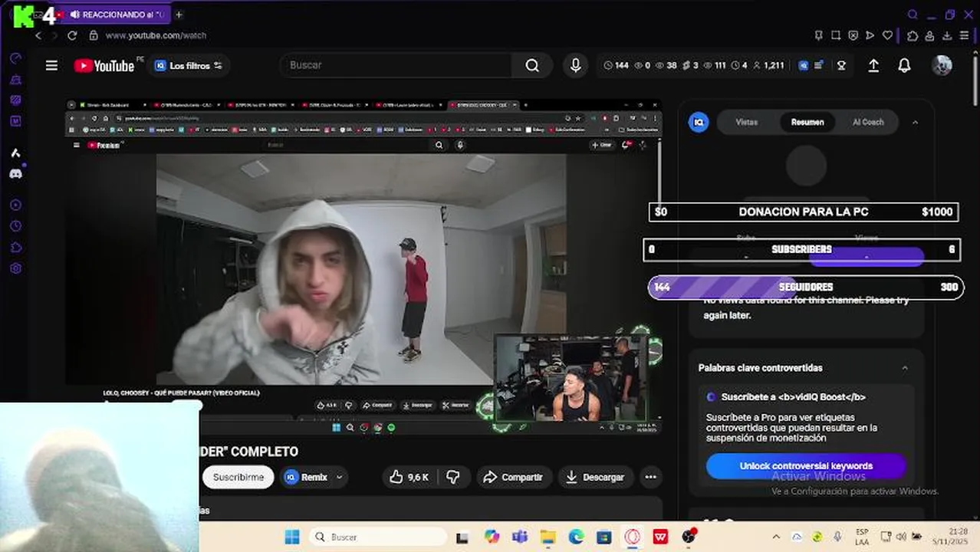
Task: Open the Copilot taskbar icon
Action: tap(492, 537)
